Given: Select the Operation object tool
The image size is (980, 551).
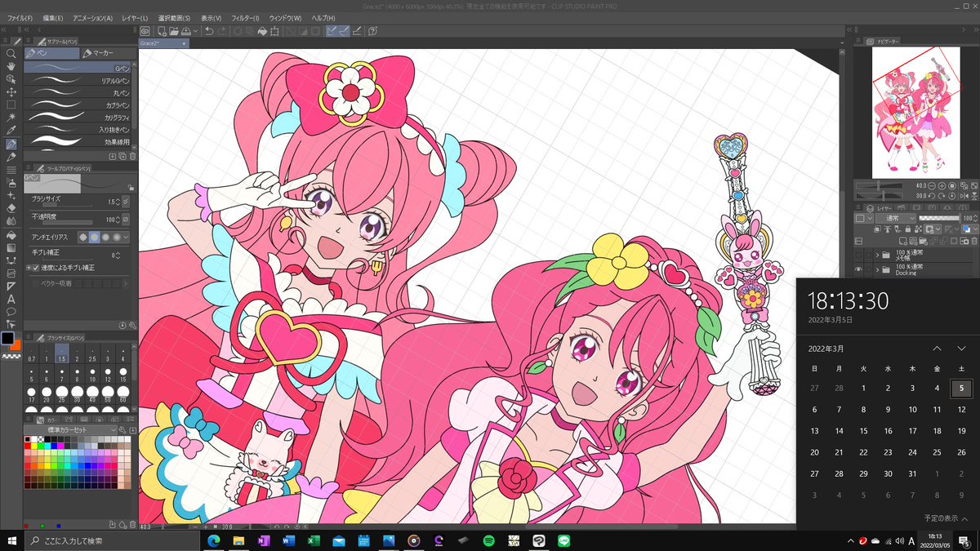Looking at the screenshot, I should [x=11, y=79].
